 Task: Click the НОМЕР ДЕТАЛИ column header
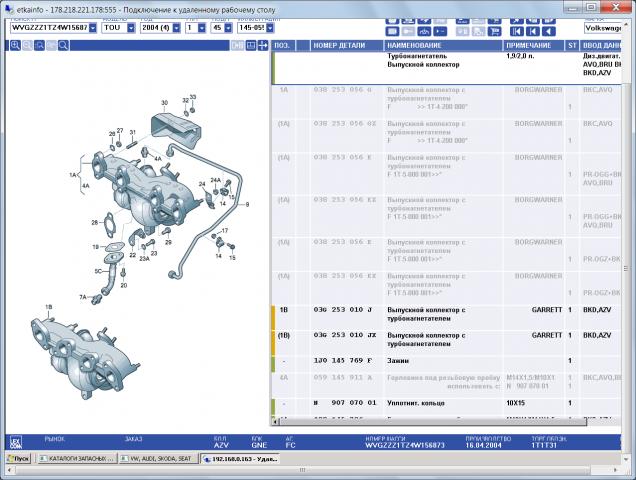click(347, 45)
